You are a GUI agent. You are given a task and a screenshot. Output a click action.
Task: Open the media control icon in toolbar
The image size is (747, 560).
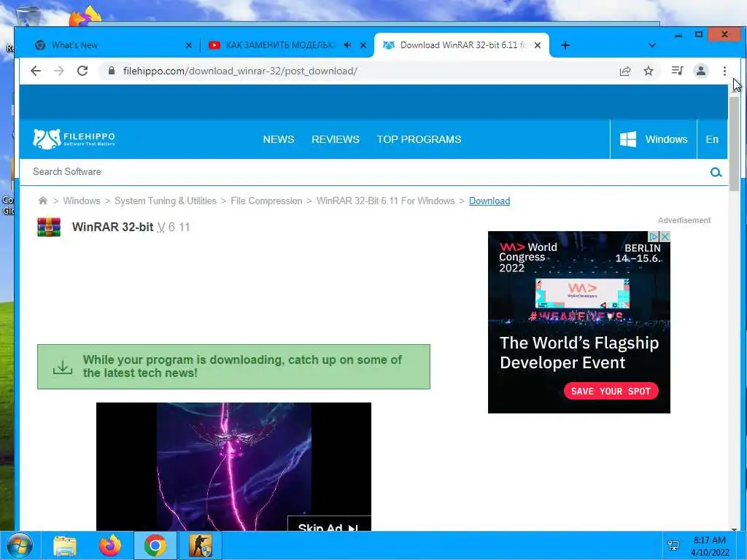coord(677,71)
